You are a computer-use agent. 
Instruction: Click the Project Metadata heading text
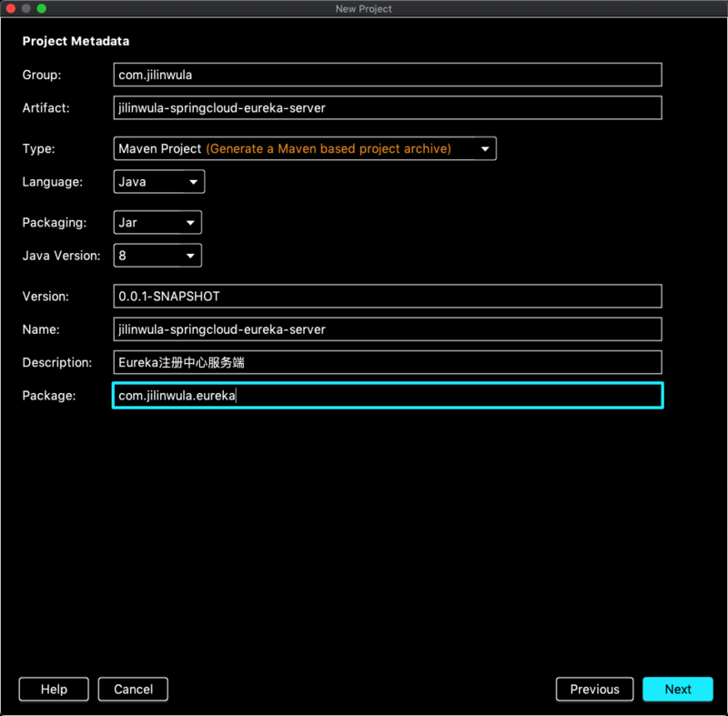(x=76, y=41)
